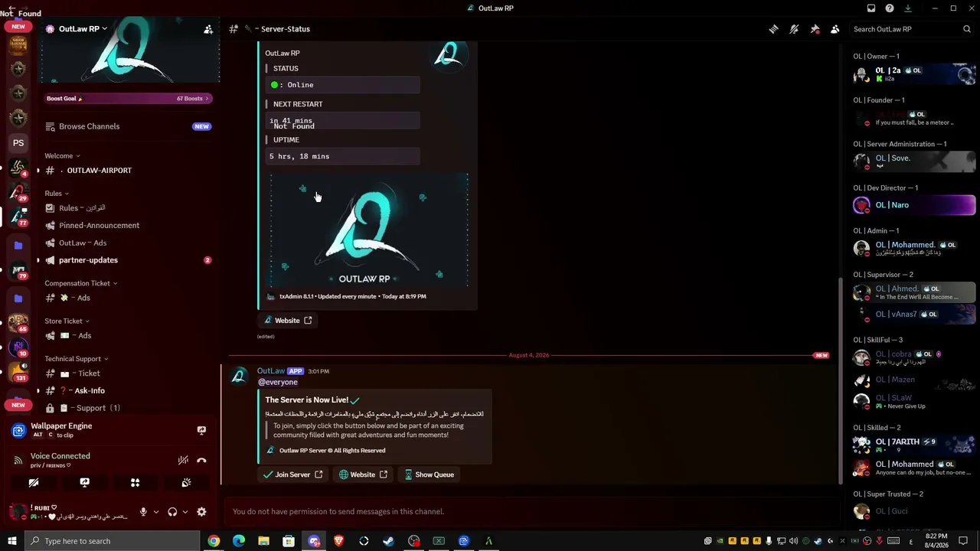Click the Website button next to Join Server

point(363,474)
